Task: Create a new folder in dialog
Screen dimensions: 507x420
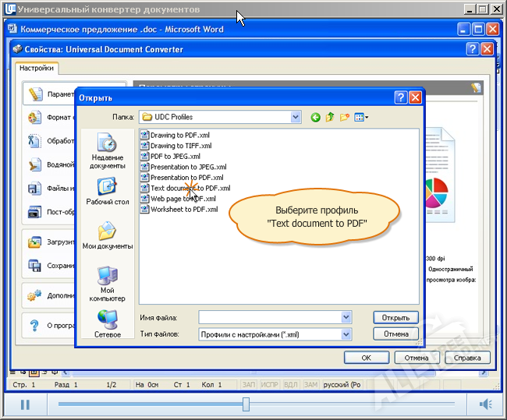Action: pos(344,118)
